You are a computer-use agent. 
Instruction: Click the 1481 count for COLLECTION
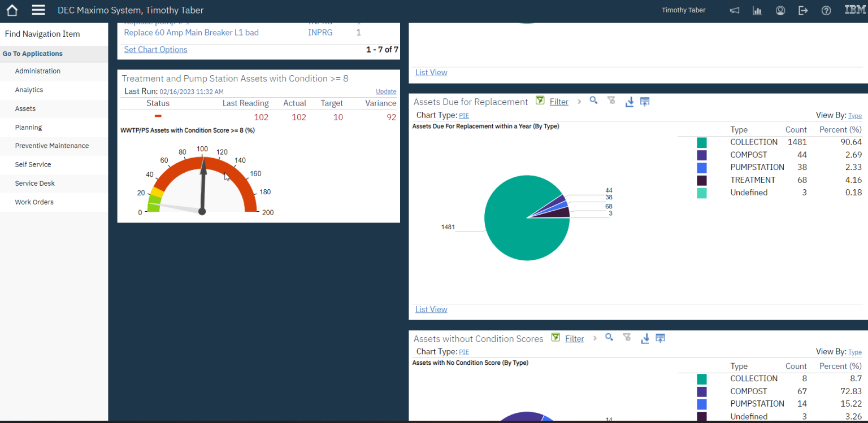point(797,142)
